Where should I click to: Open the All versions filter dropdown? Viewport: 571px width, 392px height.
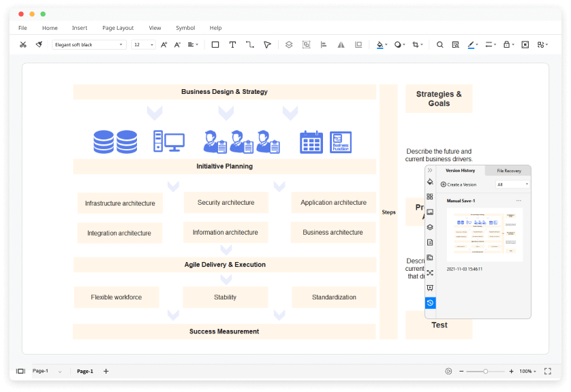point(512,184)
